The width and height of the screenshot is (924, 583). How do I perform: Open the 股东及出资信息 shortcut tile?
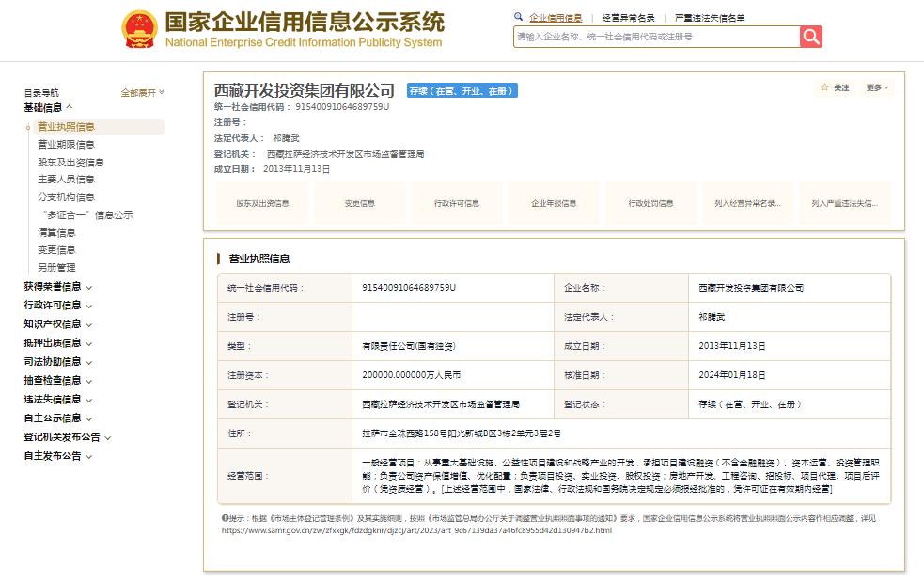pos(262,203)
